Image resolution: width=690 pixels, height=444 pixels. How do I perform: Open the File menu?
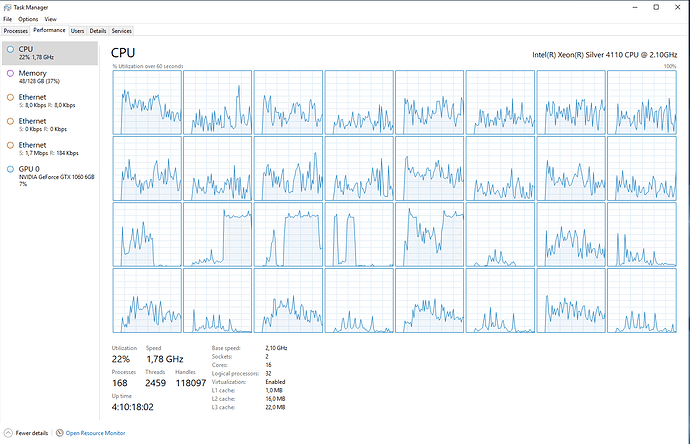point(8,19)
